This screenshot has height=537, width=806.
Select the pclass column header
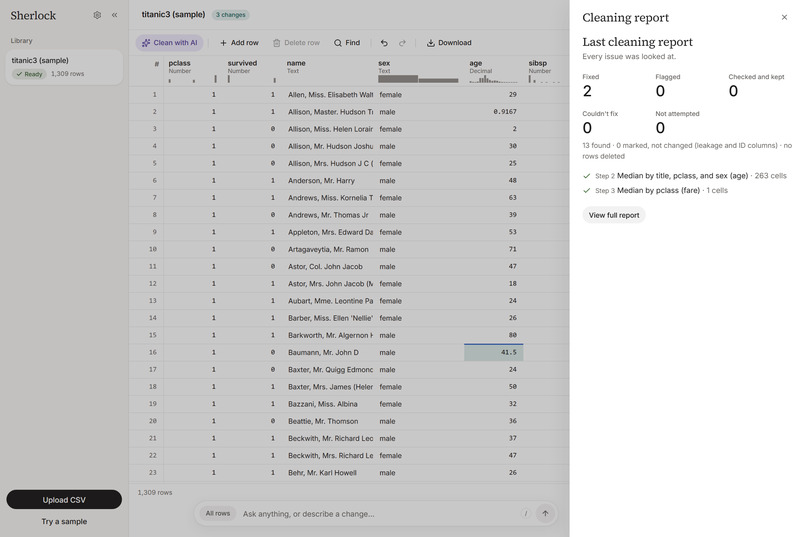[193, 71]
